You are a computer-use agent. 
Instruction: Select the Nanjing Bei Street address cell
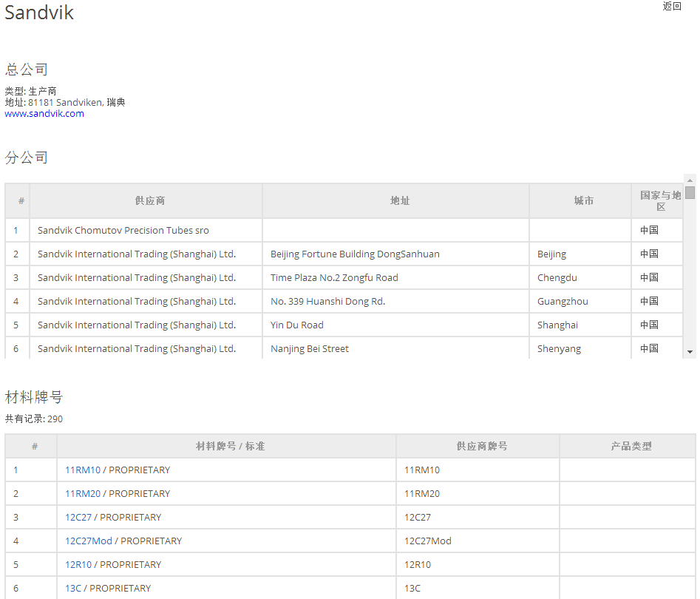click(x=310, y=348)
